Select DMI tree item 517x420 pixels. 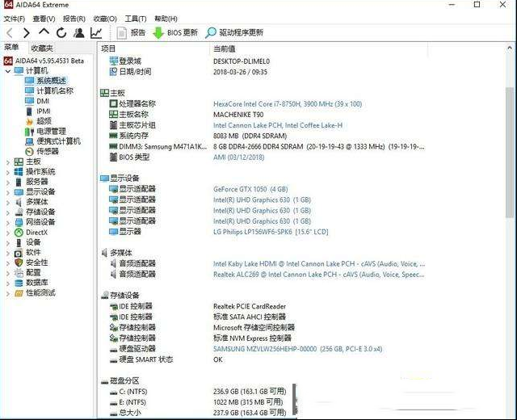43,101
